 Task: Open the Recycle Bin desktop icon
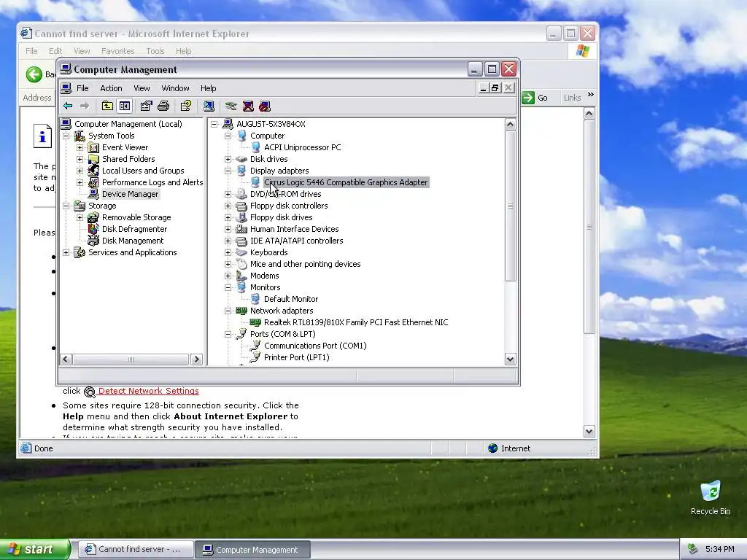point(711,491)
